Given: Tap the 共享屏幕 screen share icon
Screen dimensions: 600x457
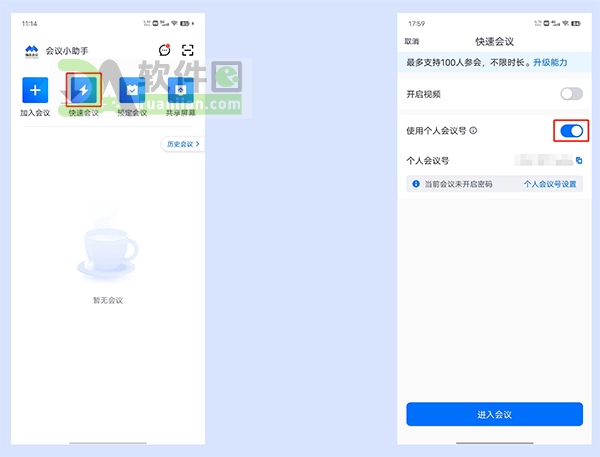Looking at the screenshot, I should [x=180, y=91].
